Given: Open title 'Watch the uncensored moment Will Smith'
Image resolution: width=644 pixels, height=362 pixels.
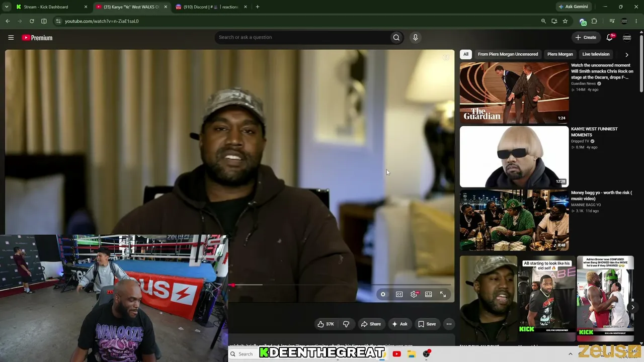Looking at the screenshot, I should click(602, 71).
